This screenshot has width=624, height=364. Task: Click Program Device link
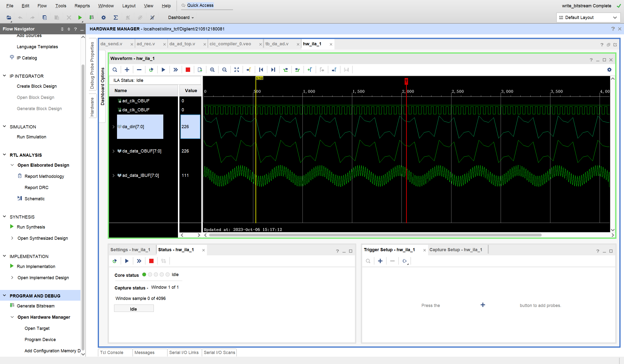[x=40, y=339]
